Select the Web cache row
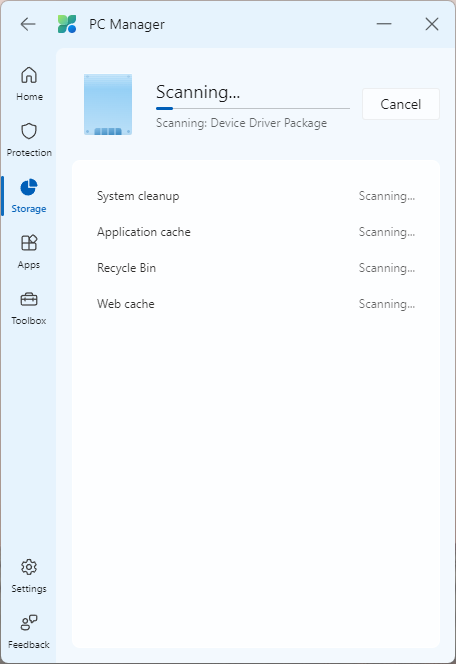 (256, 304)
